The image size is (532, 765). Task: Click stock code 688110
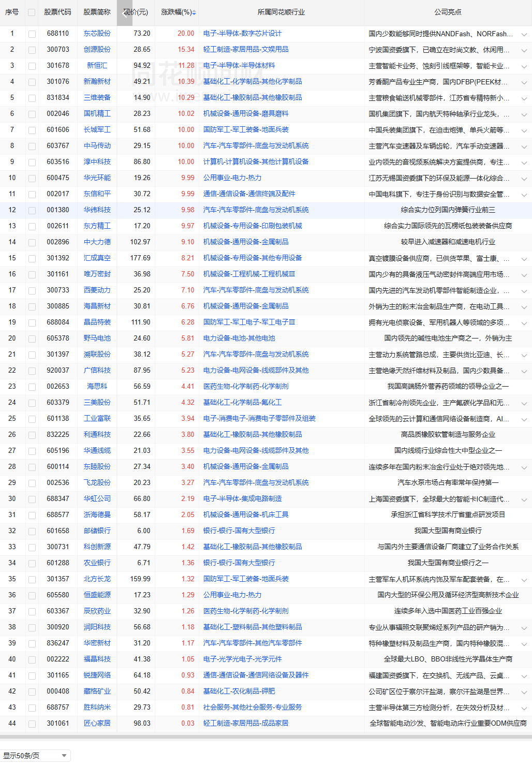(x=58, y=33)
